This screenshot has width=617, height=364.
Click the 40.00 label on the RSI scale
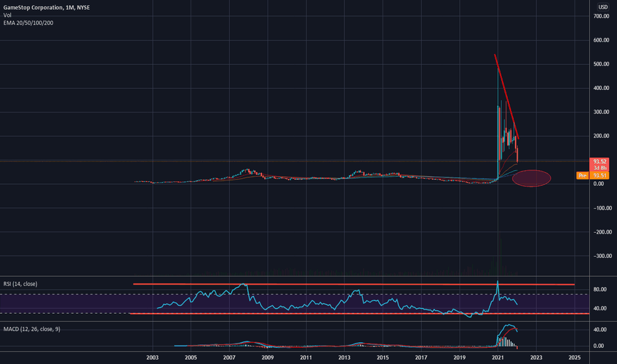(600, 308)
